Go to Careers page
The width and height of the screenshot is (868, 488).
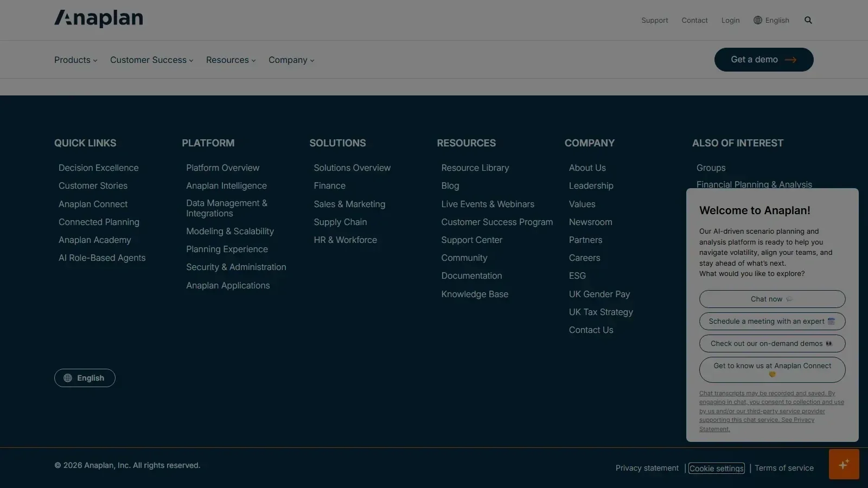point(585,258)
